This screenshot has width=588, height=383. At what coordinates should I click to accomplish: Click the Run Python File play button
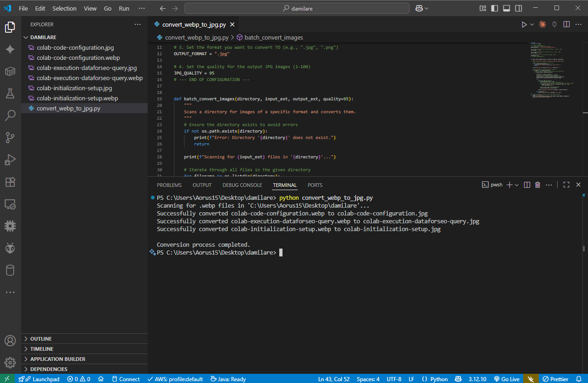[x=524, y=24]
